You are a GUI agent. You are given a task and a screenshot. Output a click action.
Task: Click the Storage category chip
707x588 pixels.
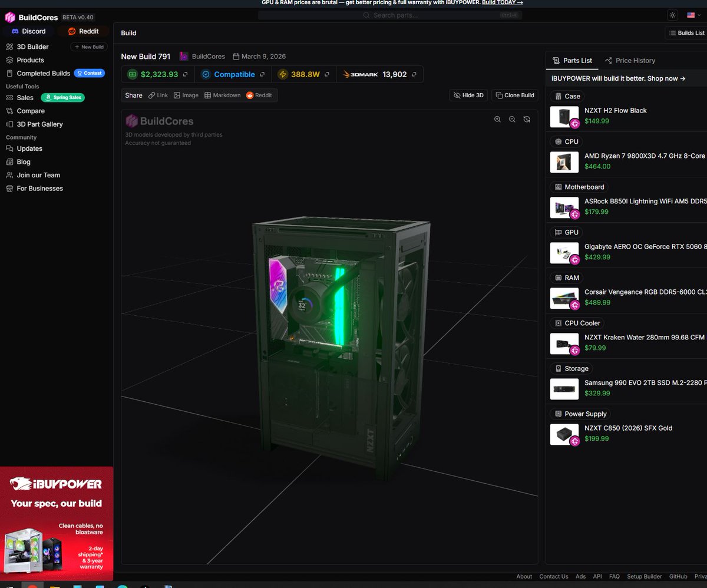pos(571,368)
